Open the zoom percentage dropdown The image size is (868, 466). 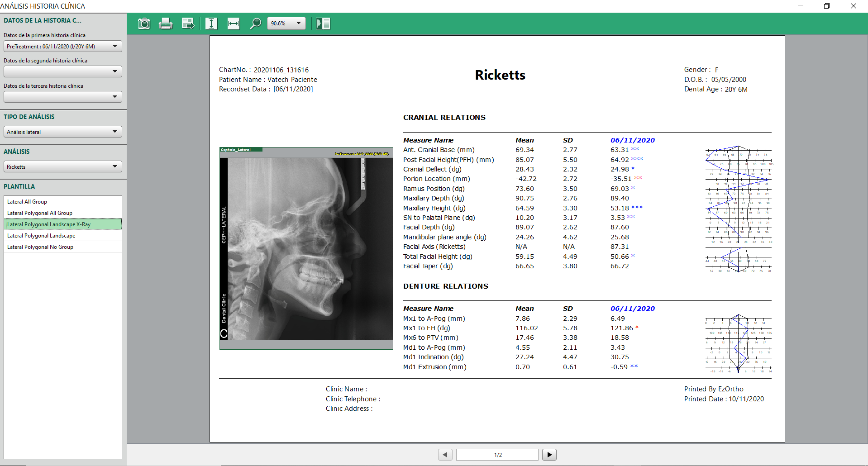point(298,24)
